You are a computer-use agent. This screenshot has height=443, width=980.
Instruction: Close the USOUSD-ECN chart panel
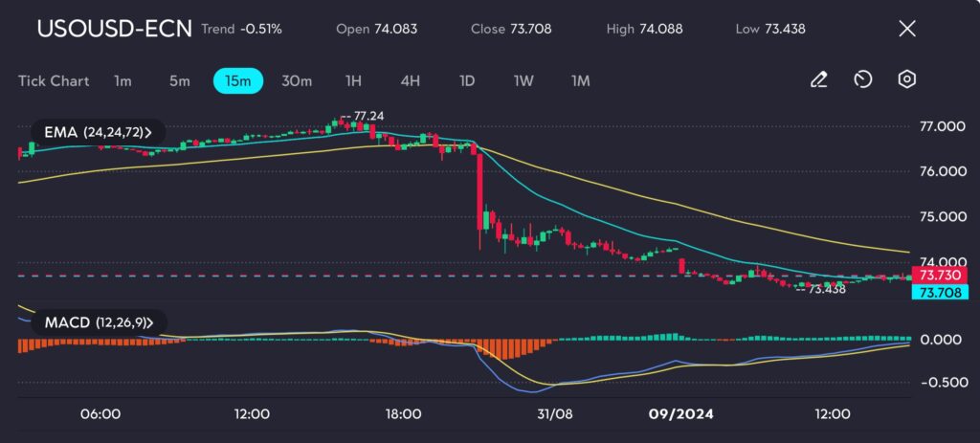click(907, 29)
